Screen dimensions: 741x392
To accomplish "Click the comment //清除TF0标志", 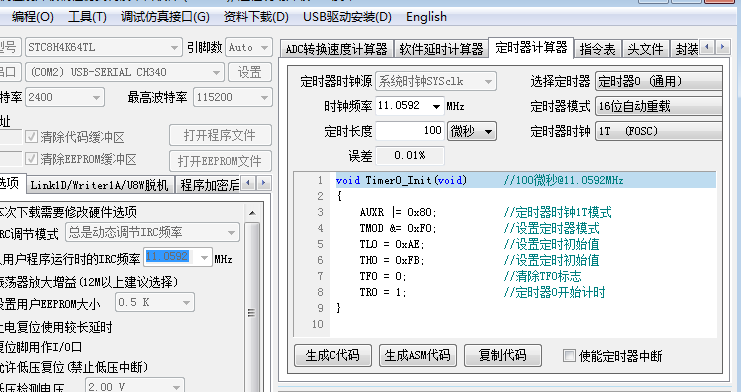I will click(543, 276).
